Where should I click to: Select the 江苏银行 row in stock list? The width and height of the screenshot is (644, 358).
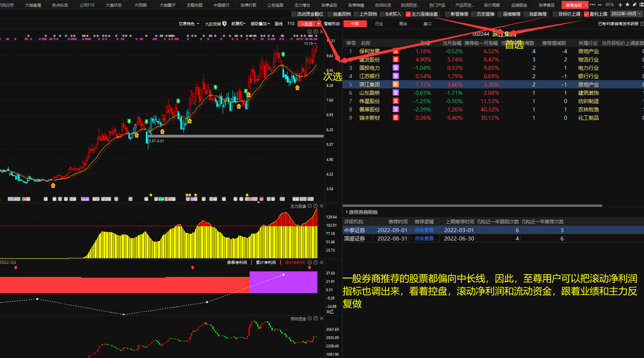(x=493, y=76)
